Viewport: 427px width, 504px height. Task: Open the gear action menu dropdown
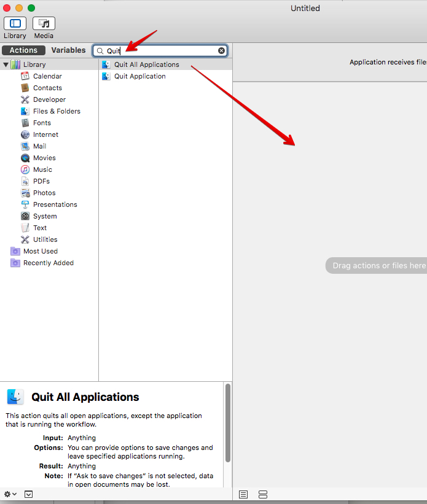click(10, 494)
